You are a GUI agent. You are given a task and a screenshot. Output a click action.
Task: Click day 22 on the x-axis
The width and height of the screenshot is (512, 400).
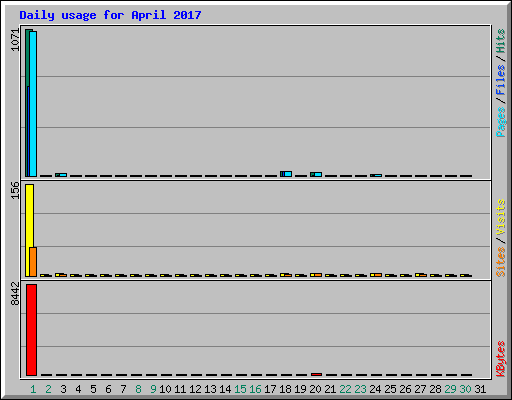pos(345,389)
